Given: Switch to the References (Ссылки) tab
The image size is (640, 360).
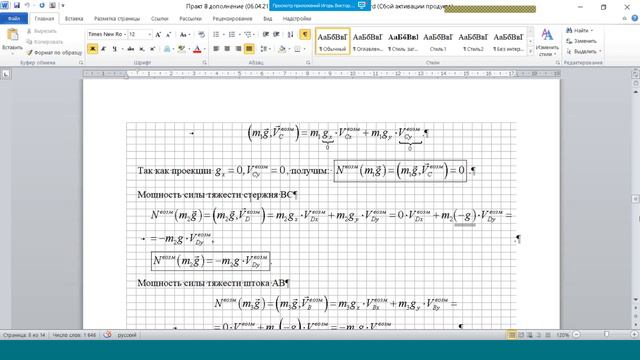Looking at the screenshot, I should tap(160, 18).
